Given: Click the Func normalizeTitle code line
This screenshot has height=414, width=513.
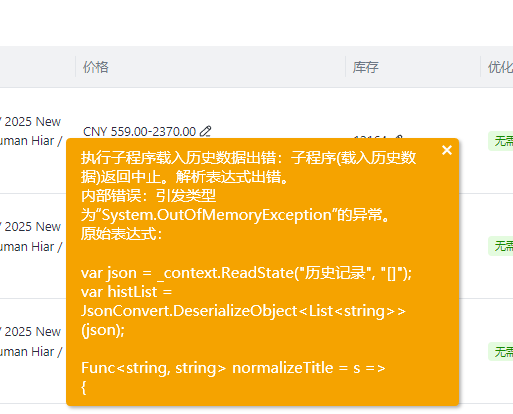Looking at the screenshot, I should [x=233, y=368].
